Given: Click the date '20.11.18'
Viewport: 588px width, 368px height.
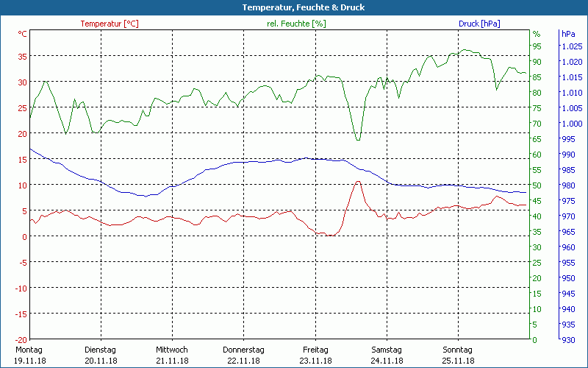Looking at the screenshot, I should pos(101,361).
